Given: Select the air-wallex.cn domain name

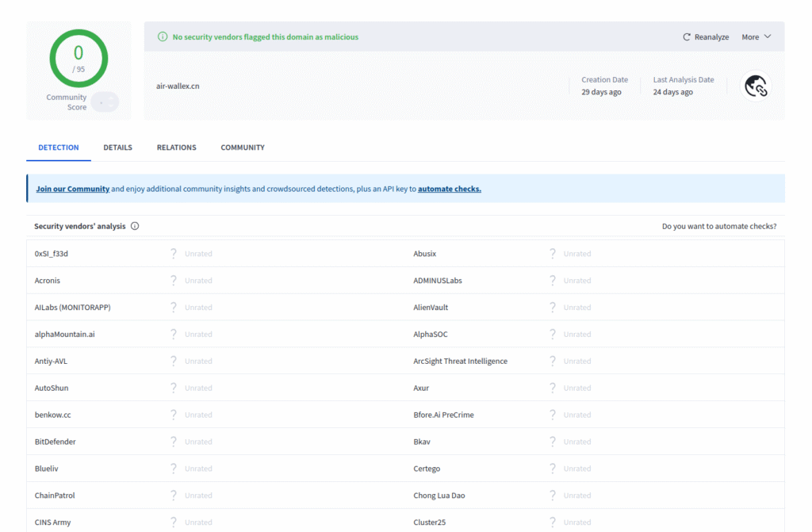Looking at the screenshot, I should tap(178, 87).
